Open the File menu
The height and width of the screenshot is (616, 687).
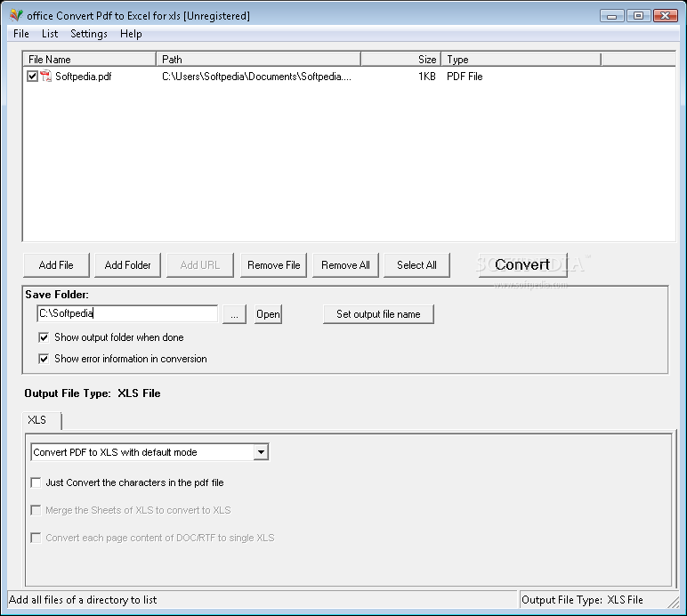(21, 34)
